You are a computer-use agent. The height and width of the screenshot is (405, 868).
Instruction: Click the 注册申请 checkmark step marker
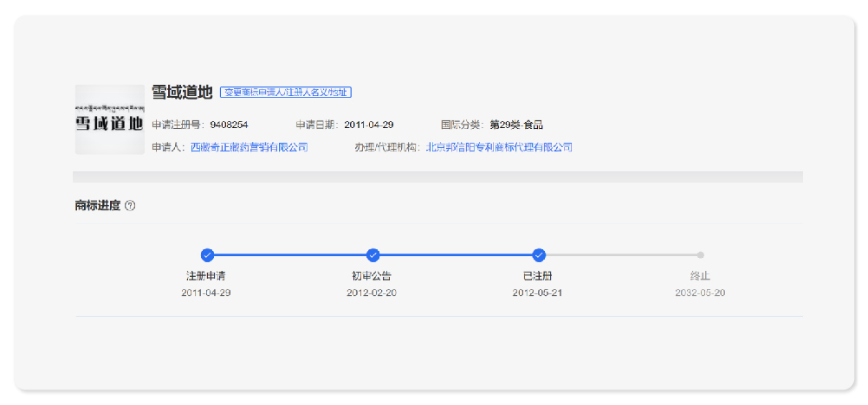point(207,255)
